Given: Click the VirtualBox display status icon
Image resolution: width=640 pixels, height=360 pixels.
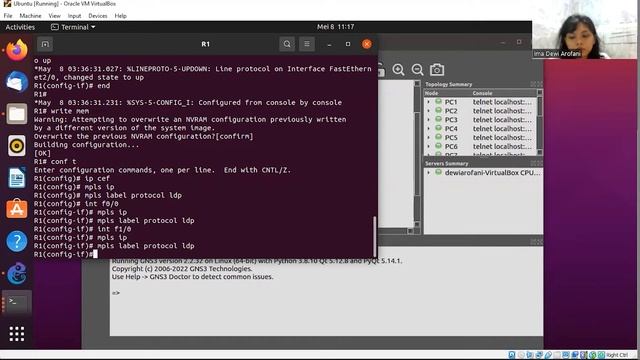Looking at the screenshot, I should click(x=566, y=355).
